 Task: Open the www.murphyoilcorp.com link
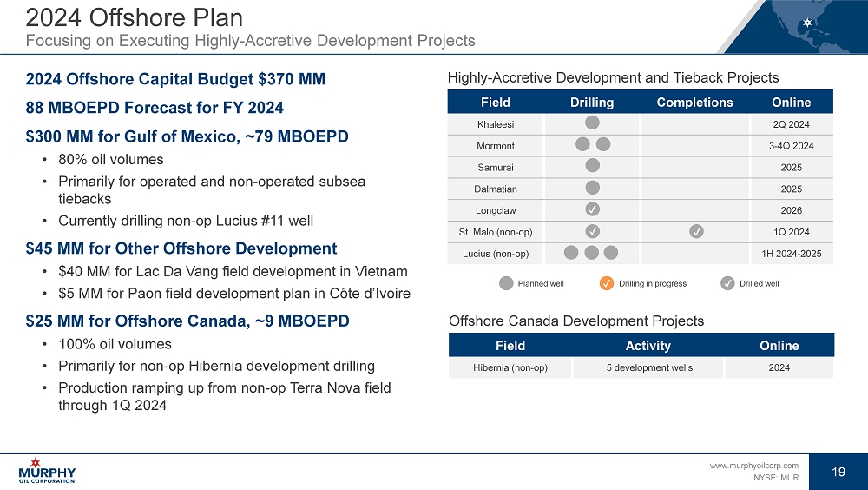pos(753,466)
